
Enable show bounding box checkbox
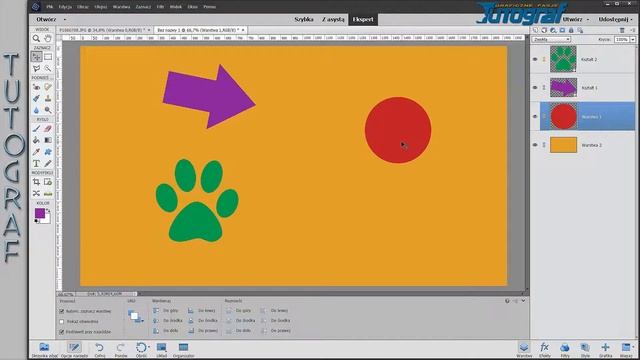62,322
